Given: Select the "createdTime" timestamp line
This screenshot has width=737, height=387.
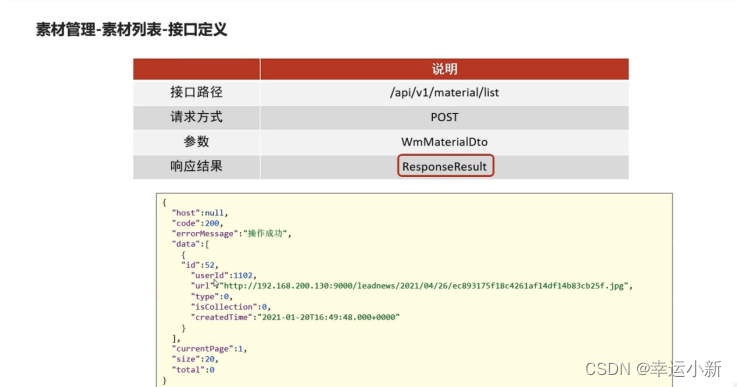Looking at the screenshot, I should click(x=295, y=317).
